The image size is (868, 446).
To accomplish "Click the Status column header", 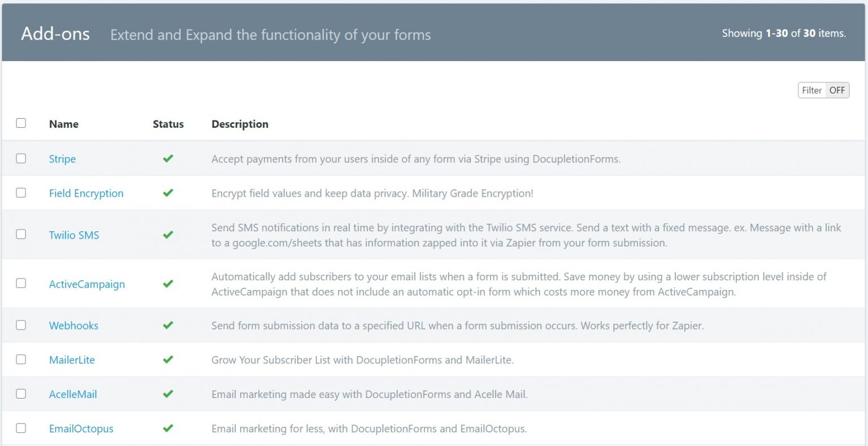I will pyautogui.click(x=168, y=124).
